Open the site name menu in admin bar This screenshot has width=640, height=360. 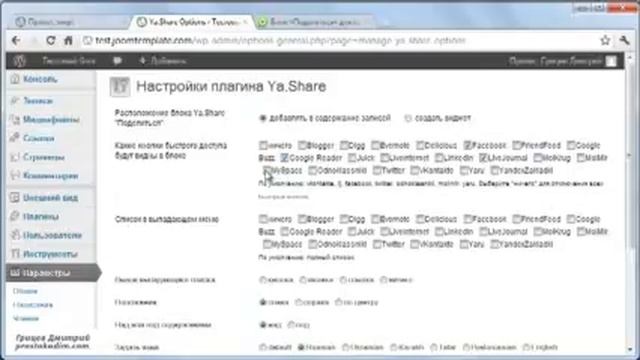(x=69, y=61)
